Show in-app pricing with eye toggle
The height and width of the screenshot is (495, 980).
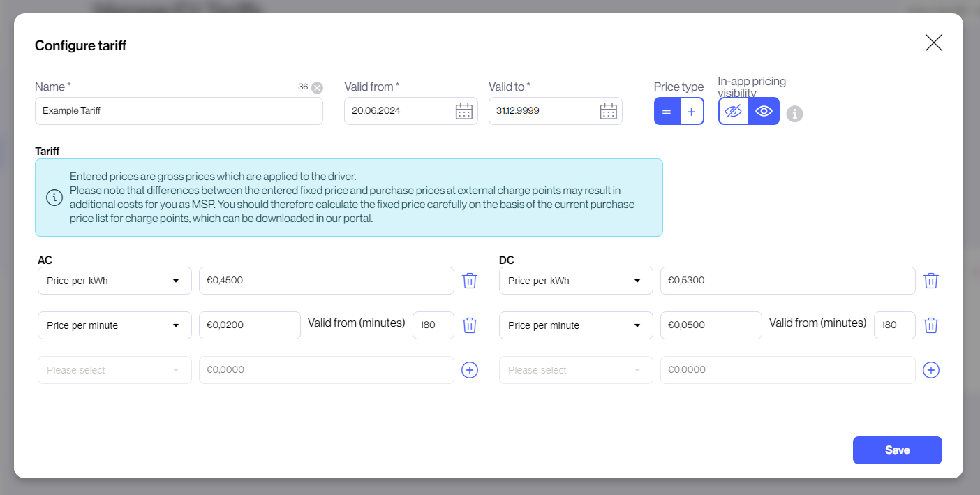coord(764,111)
